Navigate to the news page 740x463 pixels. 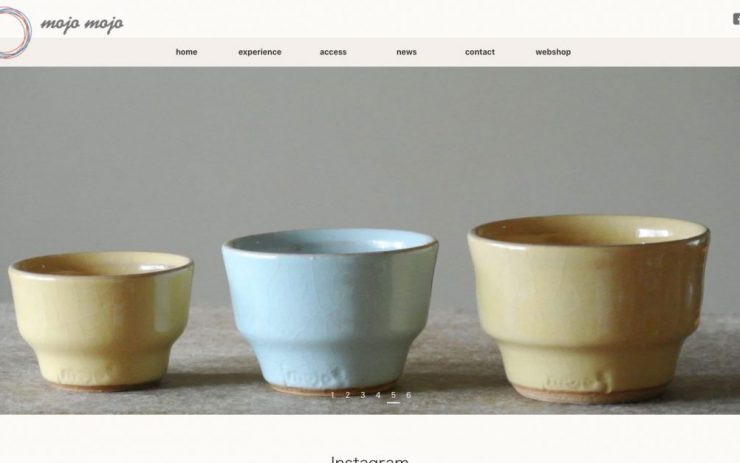pyautogui.click(x=406, y=52)
